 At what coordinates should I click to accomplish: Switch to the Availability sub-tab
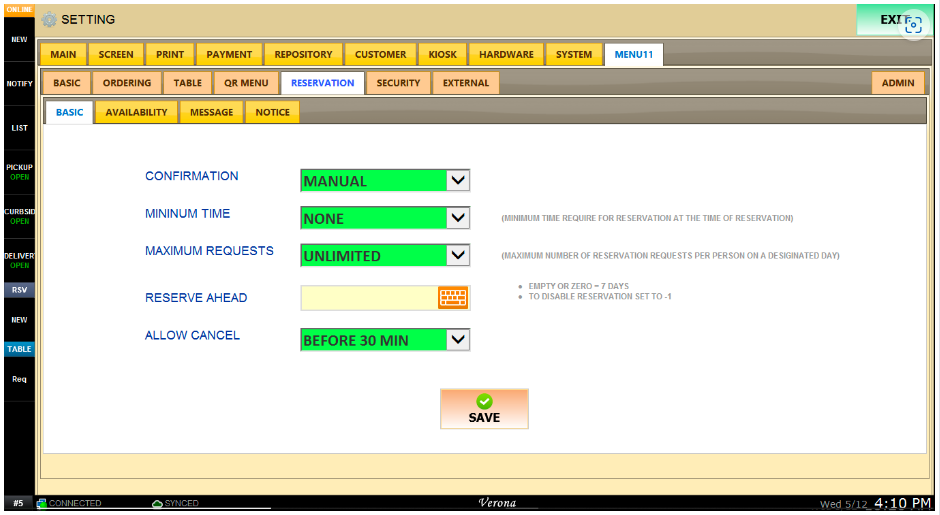(136, 112)
